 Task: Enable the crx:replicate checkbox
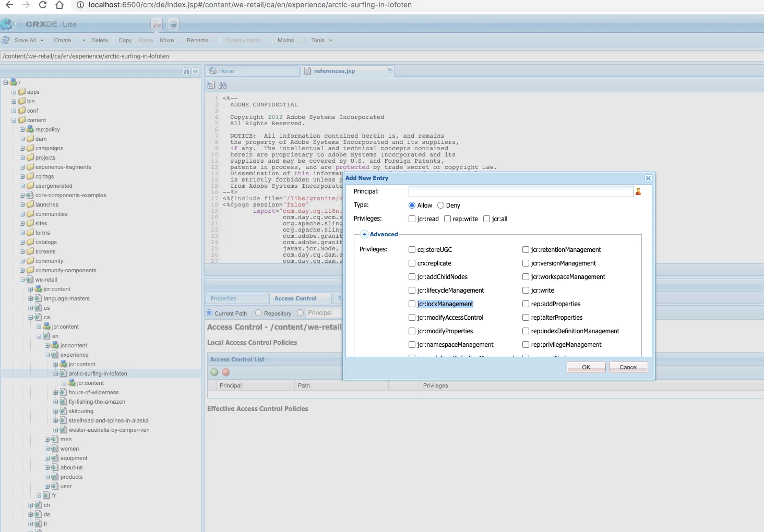click(x=412, y=263)
